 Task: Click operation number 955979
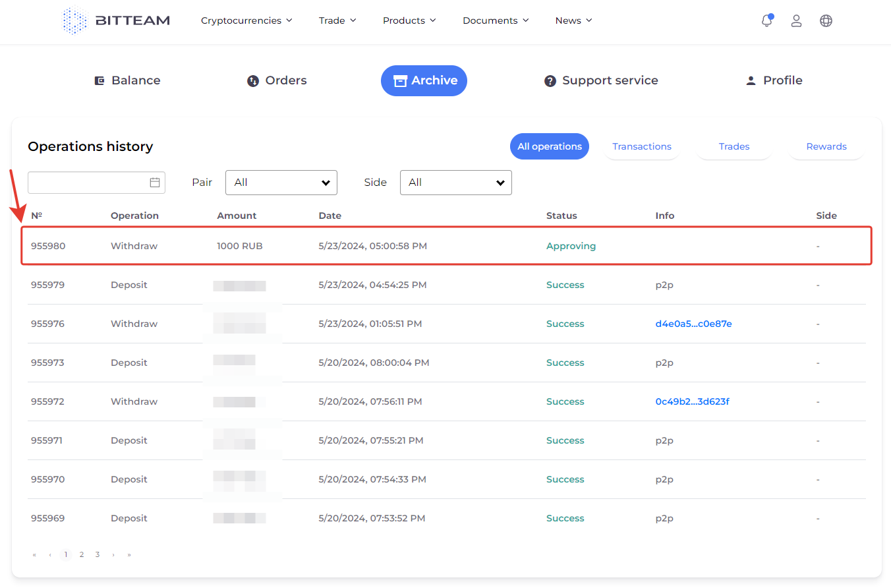[48, 285]
